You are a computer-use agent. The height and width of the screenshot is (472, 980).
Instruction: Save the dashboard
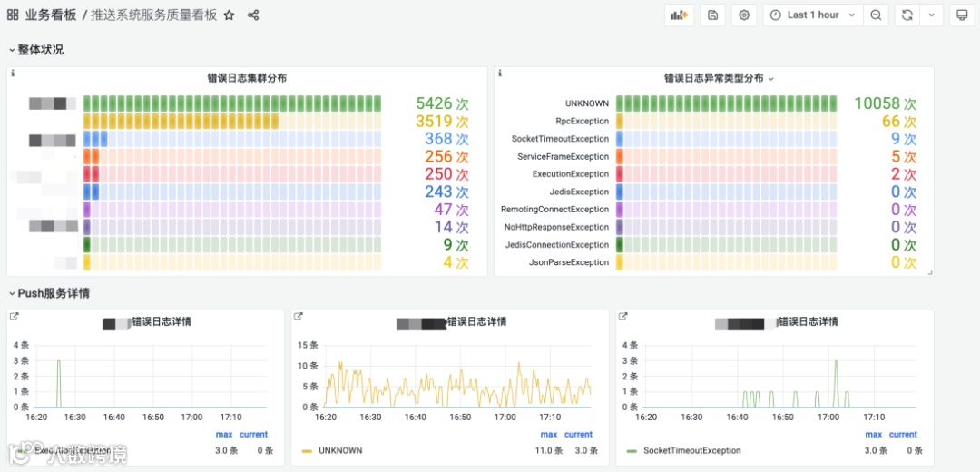pyautogui.click(x=712, y=15)
